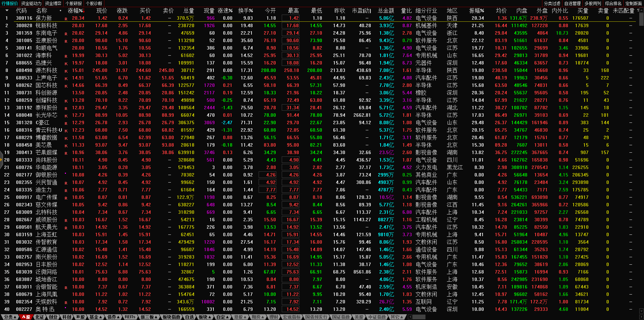Image resolution: width=644 pixels, height=320 pixels.
Task: Click the left-edge panel expand handle
Action: (x=1, y=160)
